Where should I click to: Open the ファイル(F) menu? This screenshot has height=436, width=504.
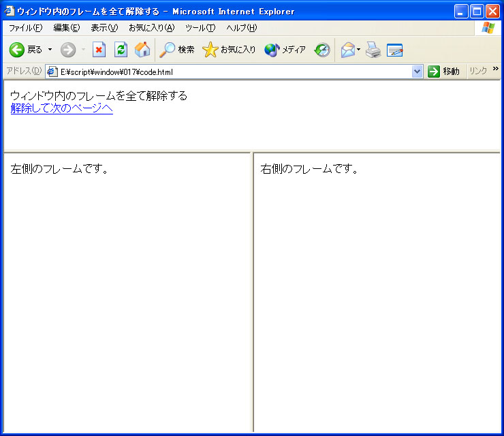click(x=25, y=28)
